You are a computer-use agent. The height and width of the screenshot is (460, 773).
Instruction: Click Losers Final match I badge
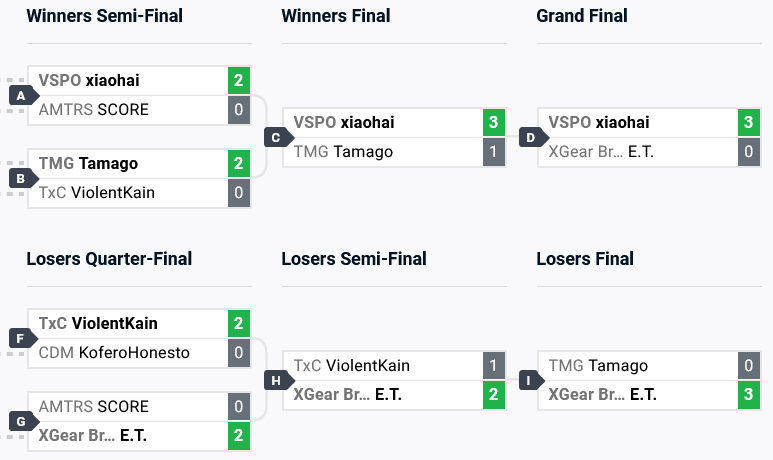531,380
